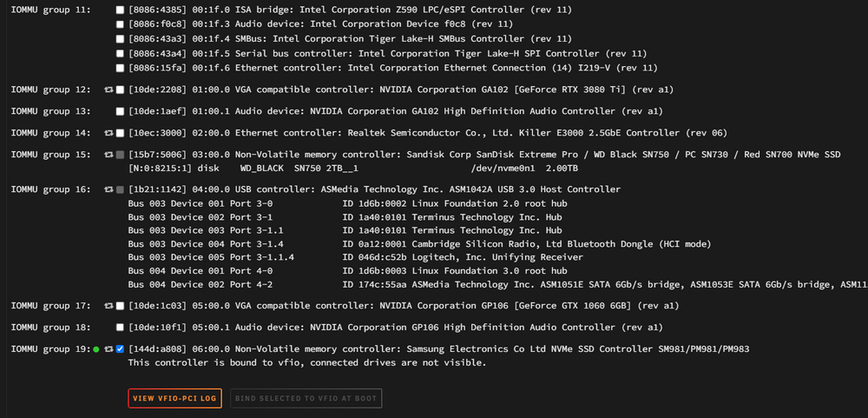
Task: Check the Intel Audio device f0c8 checkbox
Action: pyautogui.click(x=120, y=24)
